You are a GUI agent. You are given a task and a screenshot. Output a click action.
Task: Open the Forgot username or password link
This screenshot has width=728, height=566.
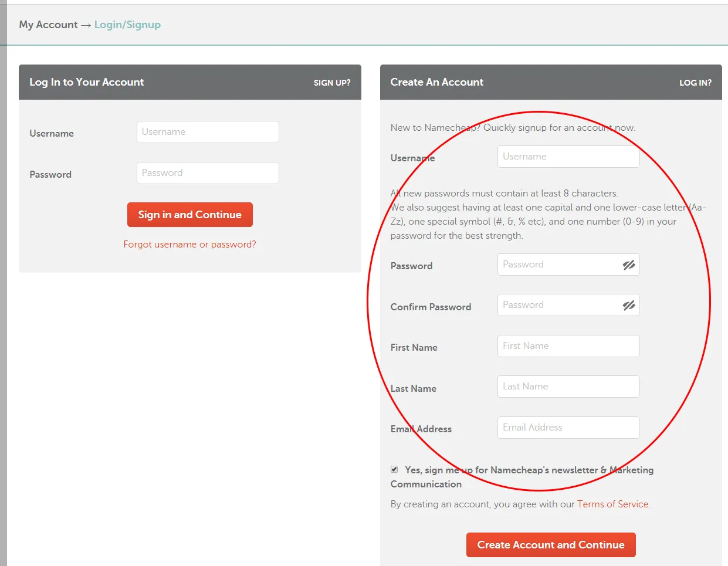189,244
